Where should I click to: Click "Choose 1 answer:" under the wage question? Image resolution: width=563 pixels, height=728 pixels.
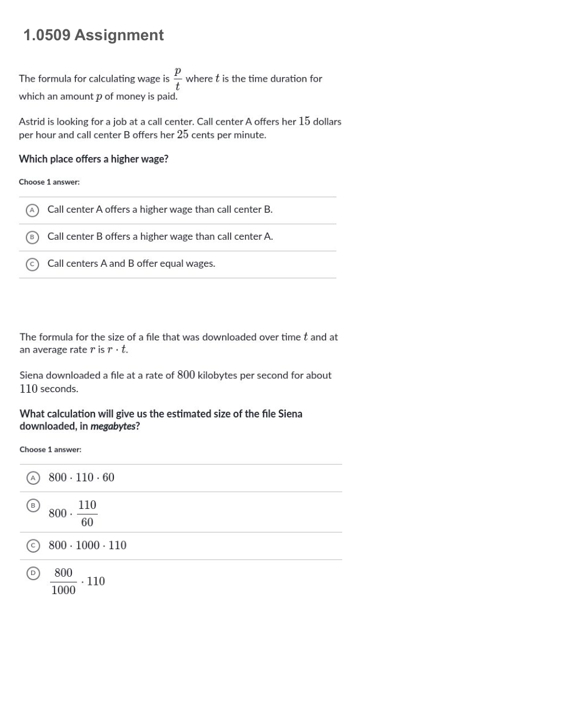[49, 182]
